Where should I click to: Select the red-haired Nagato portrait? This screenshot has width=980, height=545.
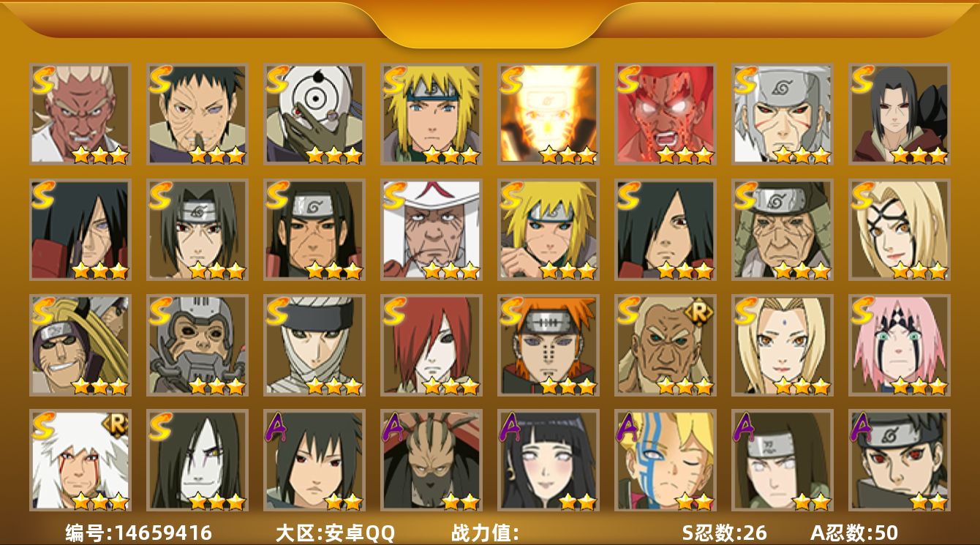[431, 345]
